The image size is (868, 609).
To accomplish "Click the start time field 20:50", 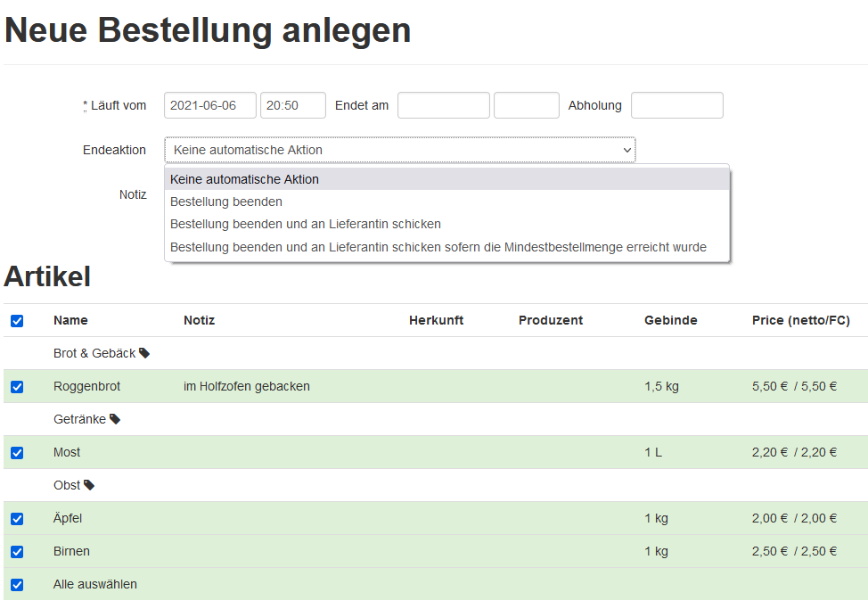I will click(293, 105).
